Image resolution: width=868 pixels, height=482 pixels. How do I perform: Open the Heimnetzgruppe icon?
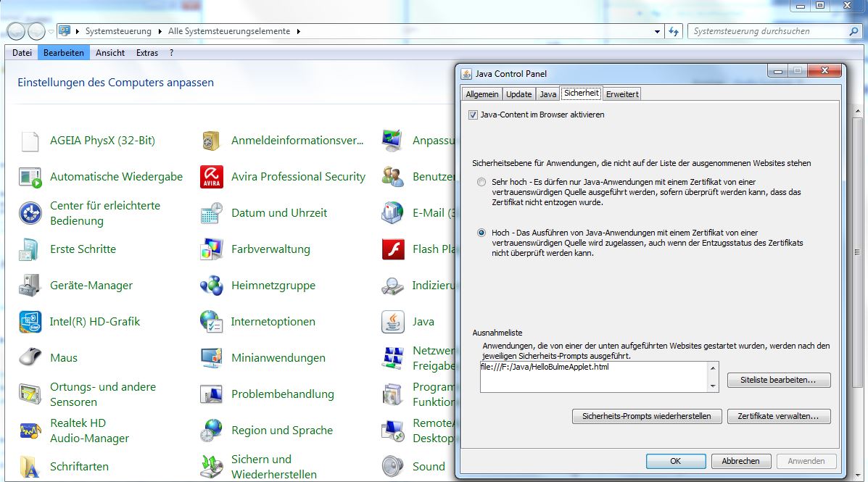[273, 286]
